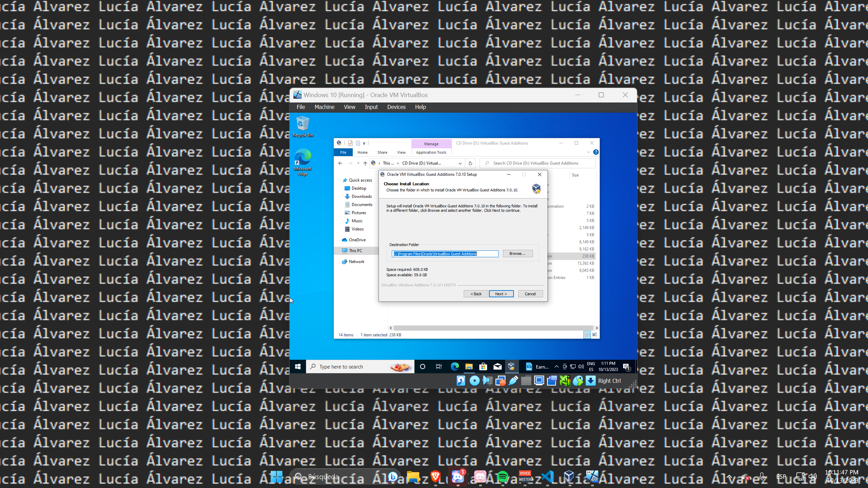Image resolution: width=868 pixels, height=488 pixels.
Task: Open Spotify from the host taskbar
Action: (503, 477)
